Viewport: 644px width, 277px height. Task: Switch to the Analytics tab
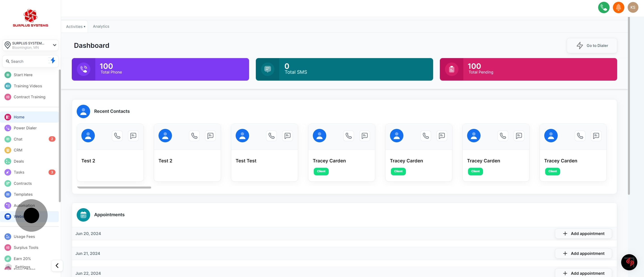[x=101, y=27]
